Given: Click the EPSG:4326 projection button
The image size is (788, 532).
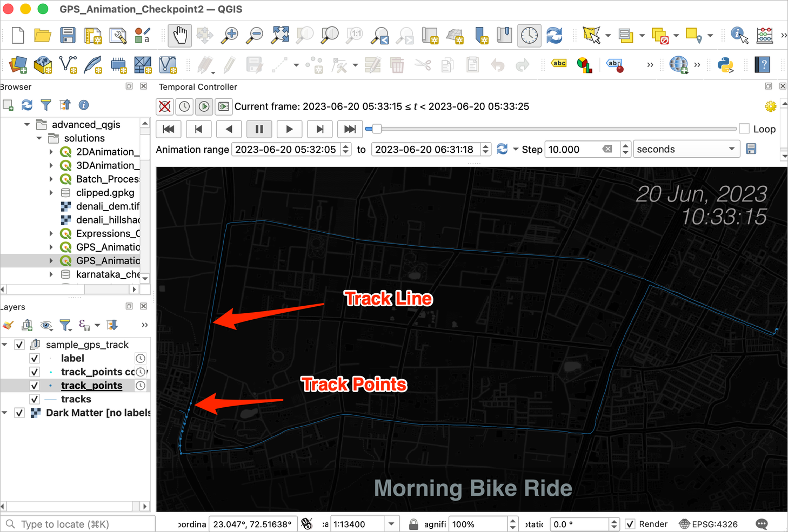Looking at the screenshot, I should click(x=709, y=524).
